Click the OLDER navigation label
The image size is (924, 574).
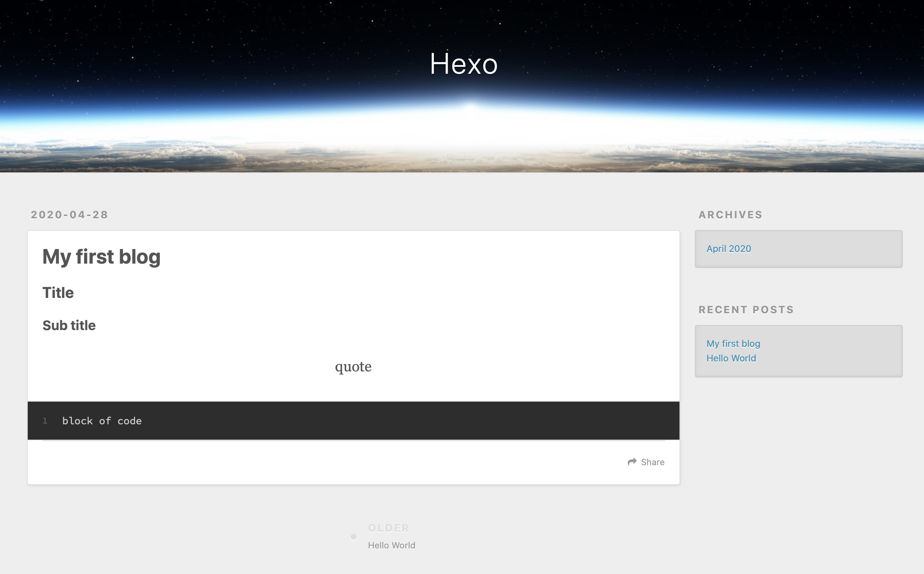pyautogui.click(x=388, y=528)
